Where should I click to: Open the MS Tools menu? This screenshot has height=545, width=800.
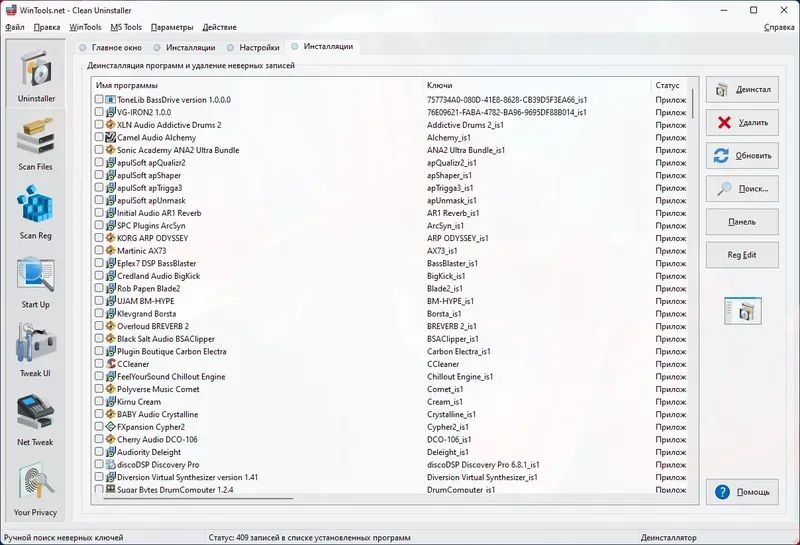click(x=126, y=27)
